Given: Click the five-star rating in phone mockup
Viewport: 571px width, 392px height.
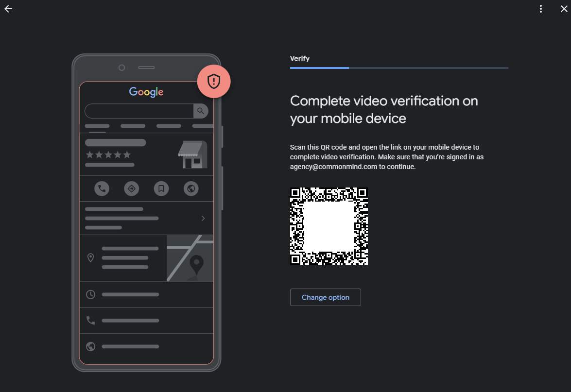Looking at the screenshot, I should [x=108, y=155].
